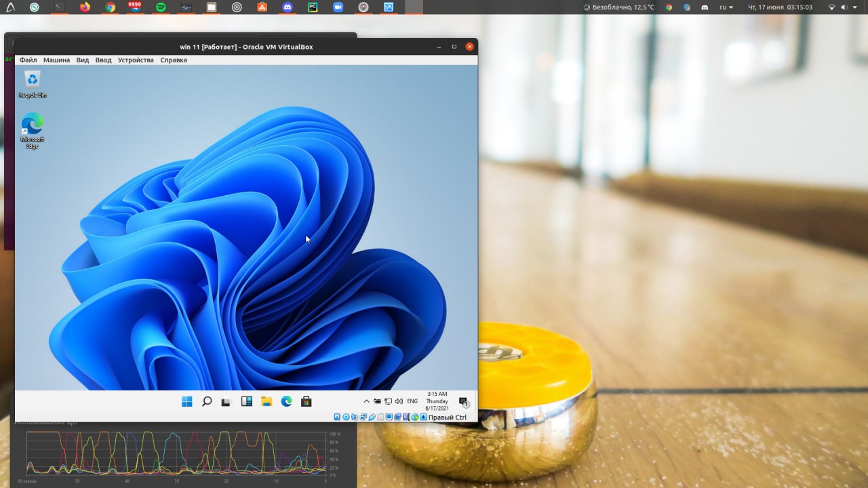This screenshot has width=868, height=488.
Task: Open the Ввод menu in VirtualBox
Action: [x=103, y=60]
